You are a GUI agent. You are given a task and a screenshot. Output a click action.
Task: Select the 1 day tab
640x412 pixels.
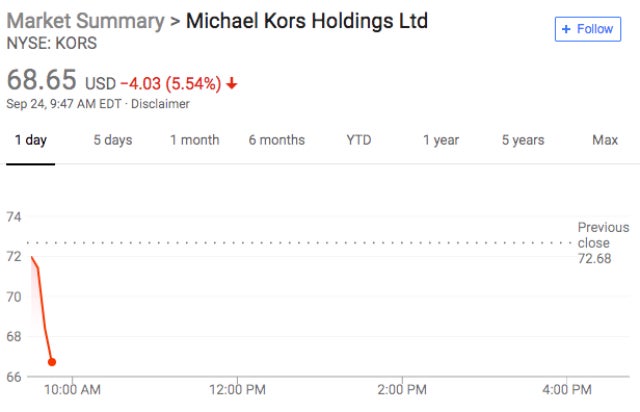click(x=29, y=140)
